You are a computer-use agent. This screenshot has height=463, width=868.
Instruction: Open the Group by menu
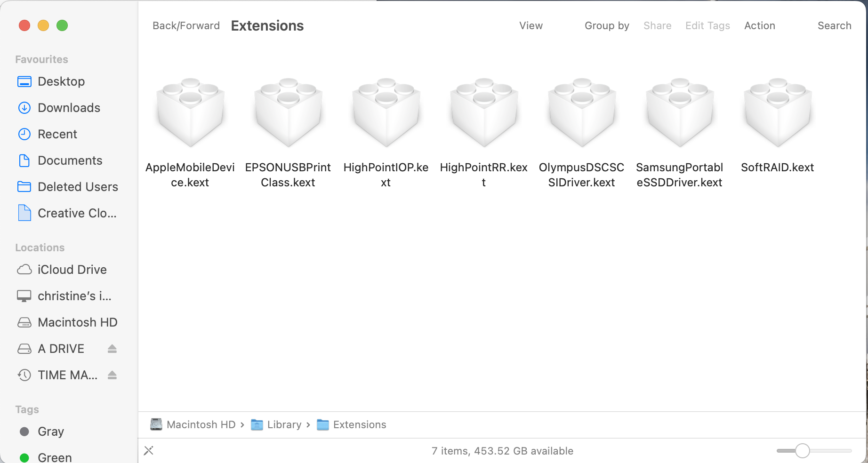607,26
